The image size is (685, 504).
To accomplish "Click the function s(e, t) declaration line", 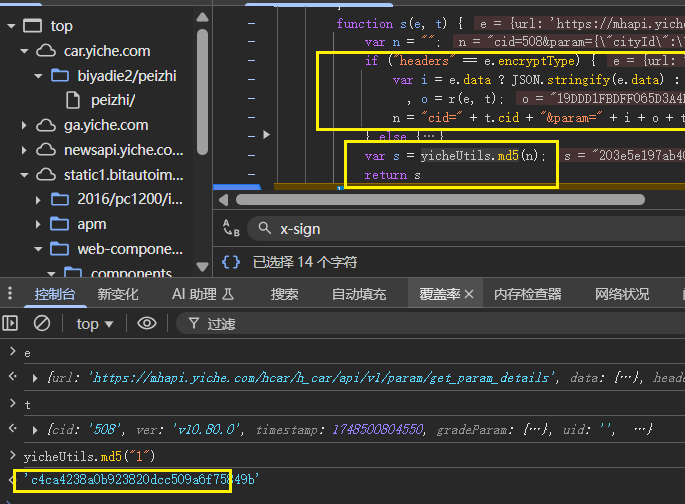I will tap(399, 24).
